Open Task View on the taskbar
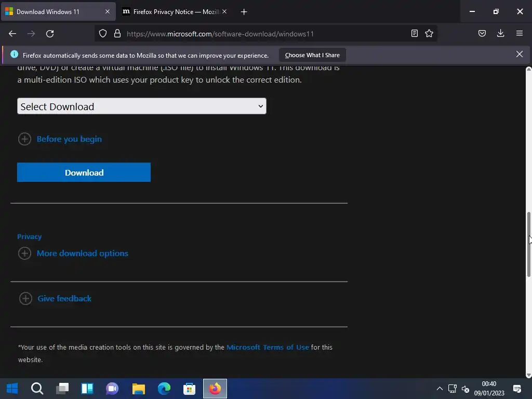 pos(62,389)
